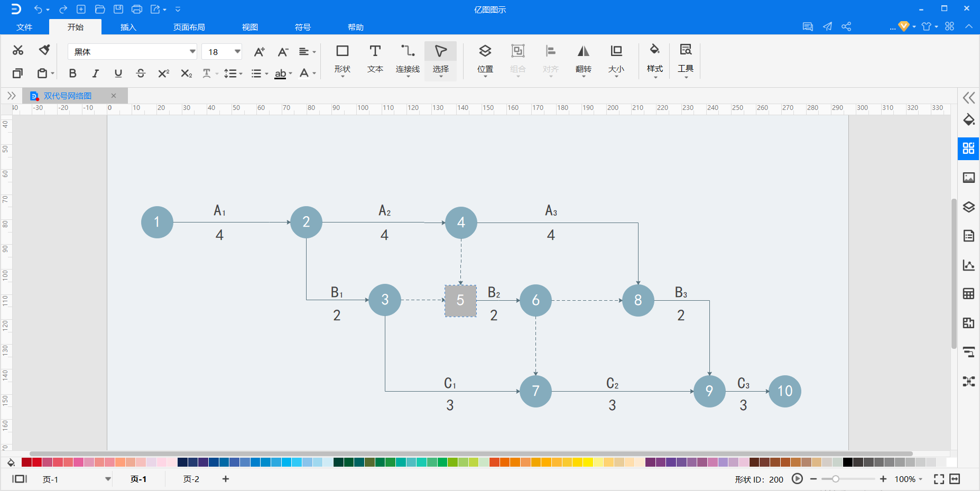Zoom out with the minus button
The width and height of the screenshot is (980, 491).
point(813,479)
